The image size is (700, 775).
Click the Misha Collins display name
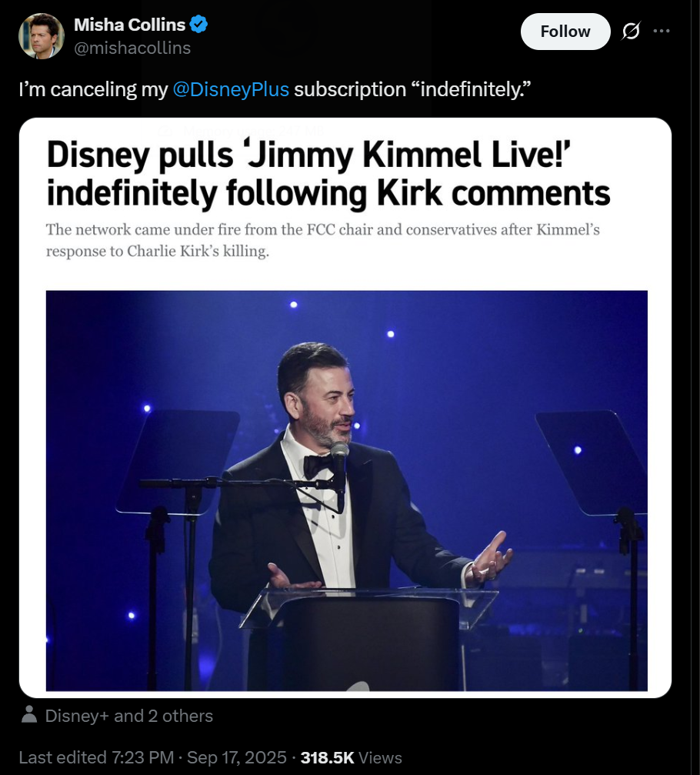pos(129,24)
